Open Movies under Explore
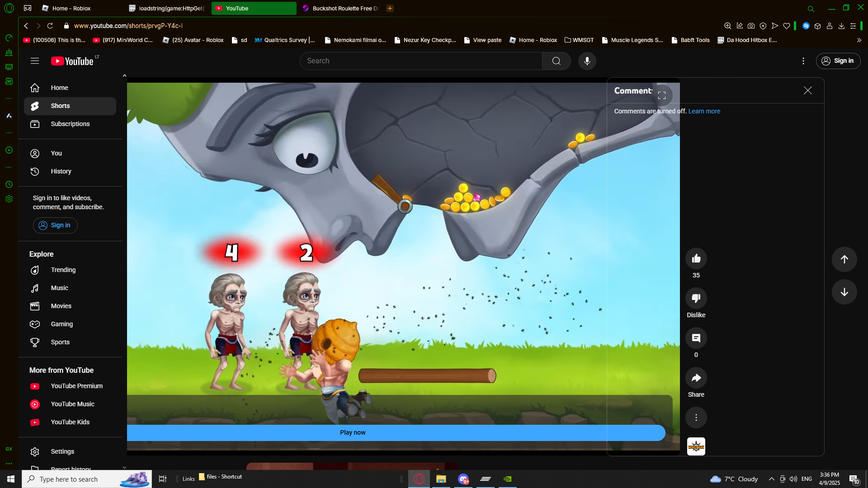 click(x=70, y=306)
